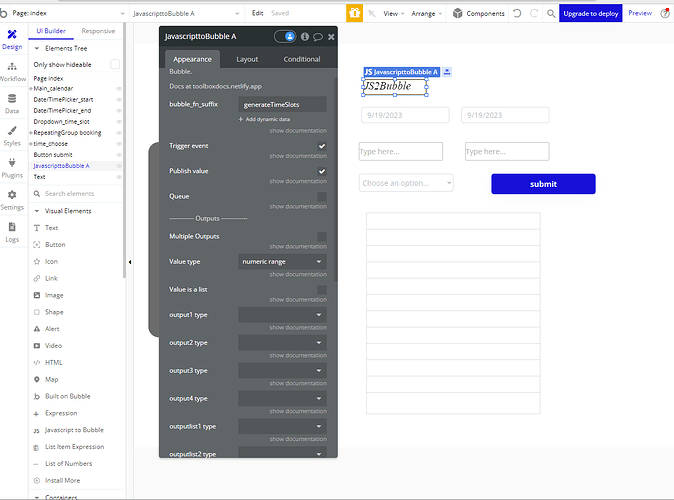Click the Upgrade to deploy button
This screenshot has height=500, width=674.
(591, 13)
